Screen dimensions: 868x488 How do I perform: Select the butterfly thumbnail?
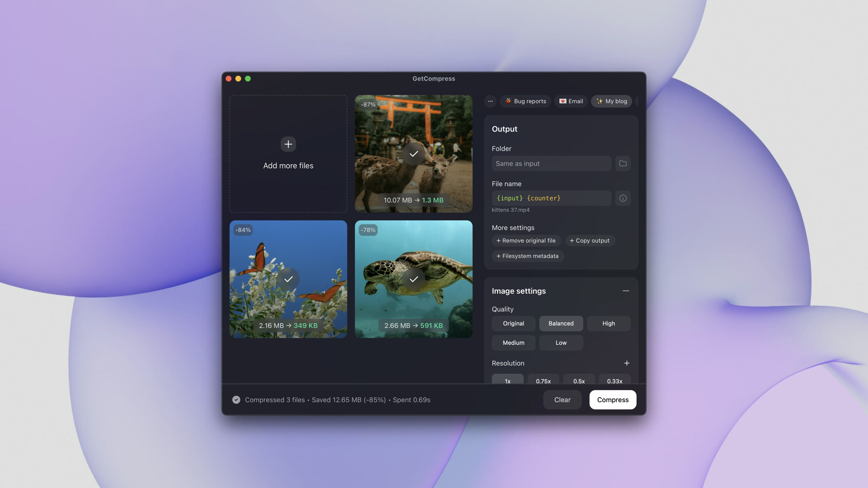(x=288, y=279)
